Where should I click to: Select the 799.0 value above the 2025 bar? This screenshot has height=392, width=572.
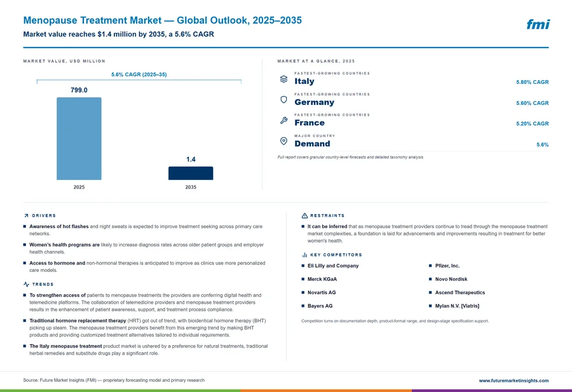click(x=79, y=90)
